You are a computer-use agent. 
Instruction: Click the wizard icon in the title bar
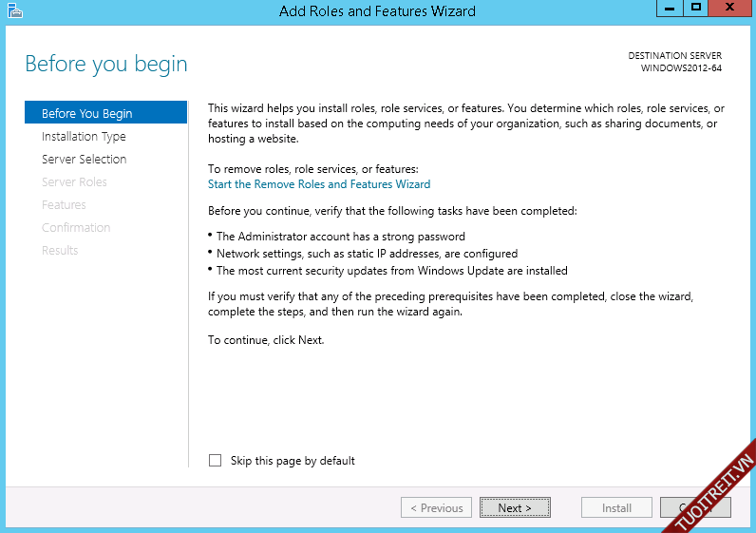click(14, 10)
